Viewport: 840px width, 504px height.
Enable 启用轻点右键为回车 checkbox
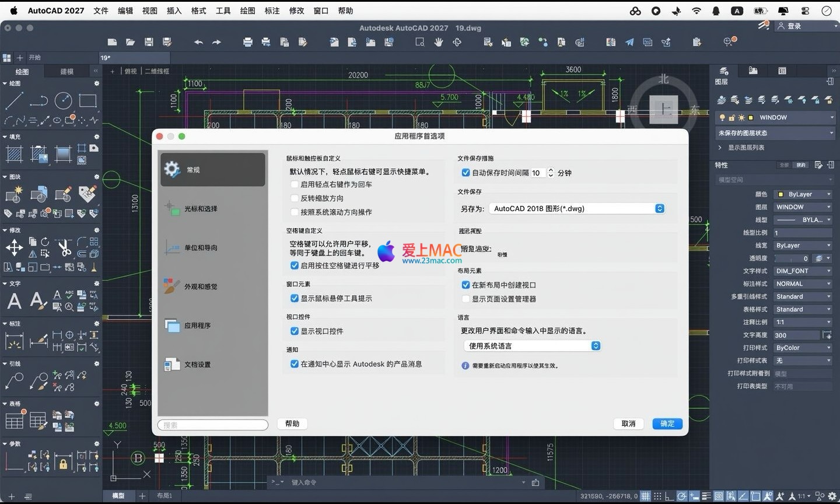(295, 184)
